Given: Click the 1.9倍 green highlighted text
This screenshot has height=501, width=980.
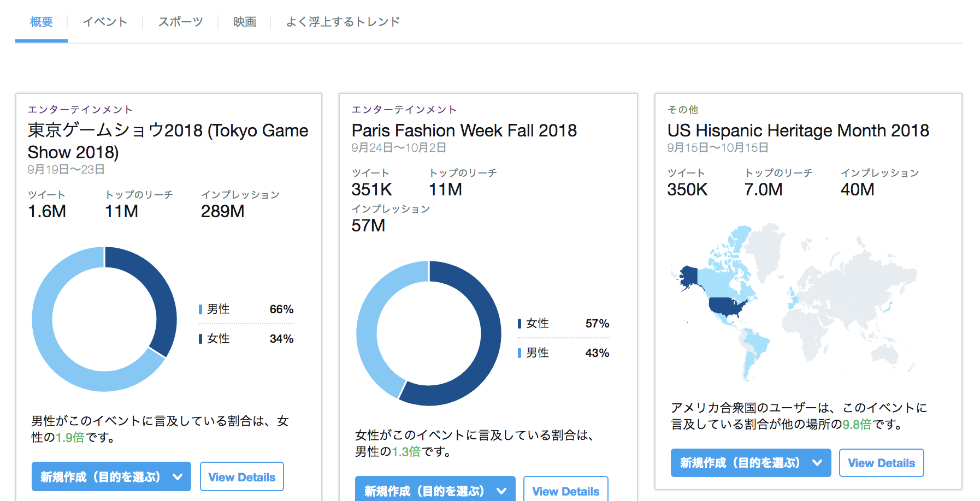Looking at the screenshot, I should (x=70, y=437).
